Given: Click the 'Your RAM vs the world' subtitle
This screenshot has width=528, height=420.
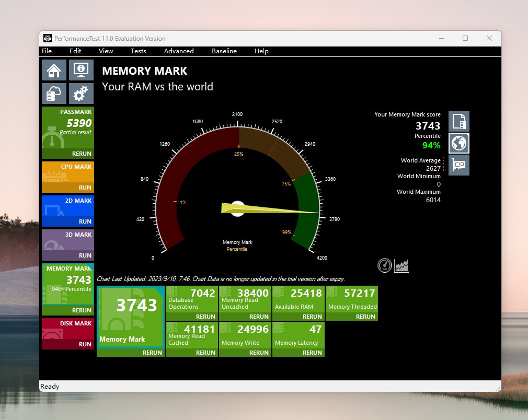Looking at the screenshot, I should click(x=157, y=87).
